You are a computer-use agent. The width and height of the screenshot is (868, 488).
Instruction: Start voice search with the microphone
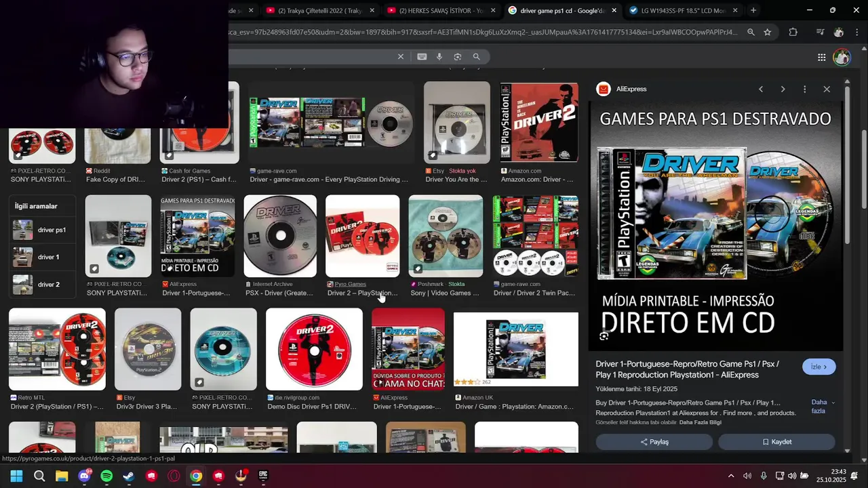(x=439, y=57)
